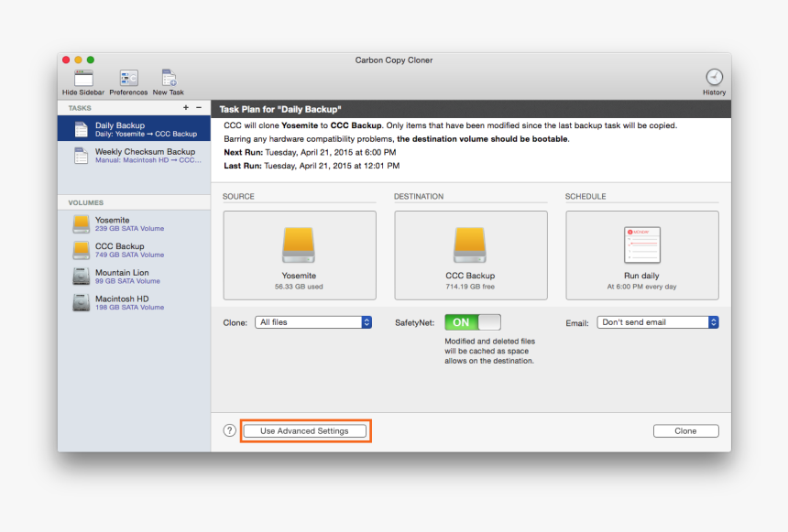The height and width of the screenshot is (532, 788).
Task: Toggle the SafetyNet ON switch
Action: click(473, 322)
